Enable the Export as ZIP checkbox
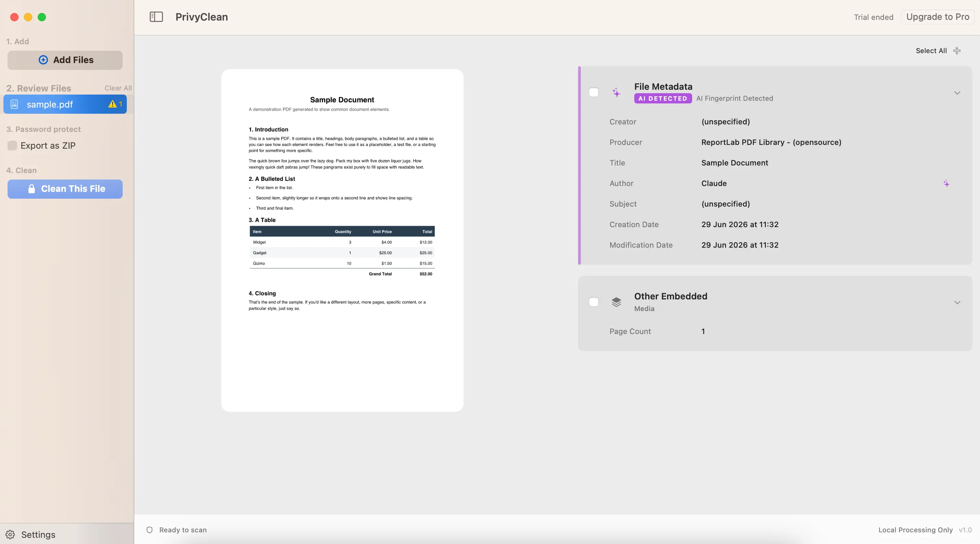 (x=12, y=146)
